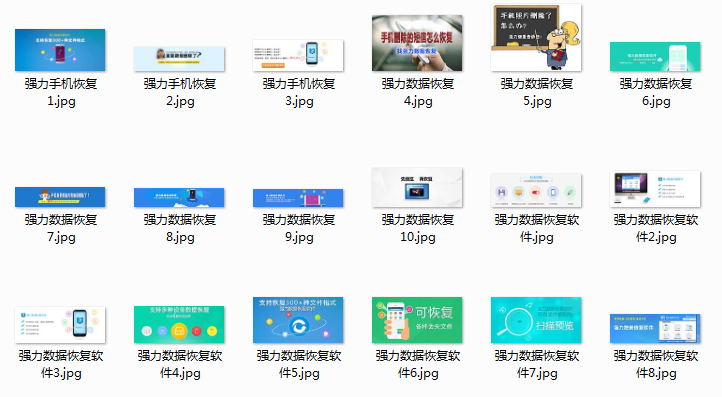This screenshot has width=722, height=397.
Task: Select the 强力数据恢复4.jpg thumbnail
Action: point(417,43)
